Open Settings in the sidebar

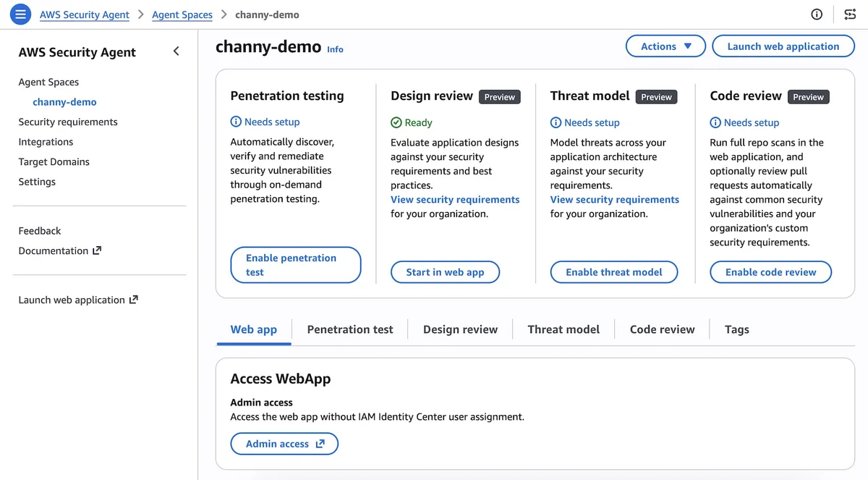37,182
